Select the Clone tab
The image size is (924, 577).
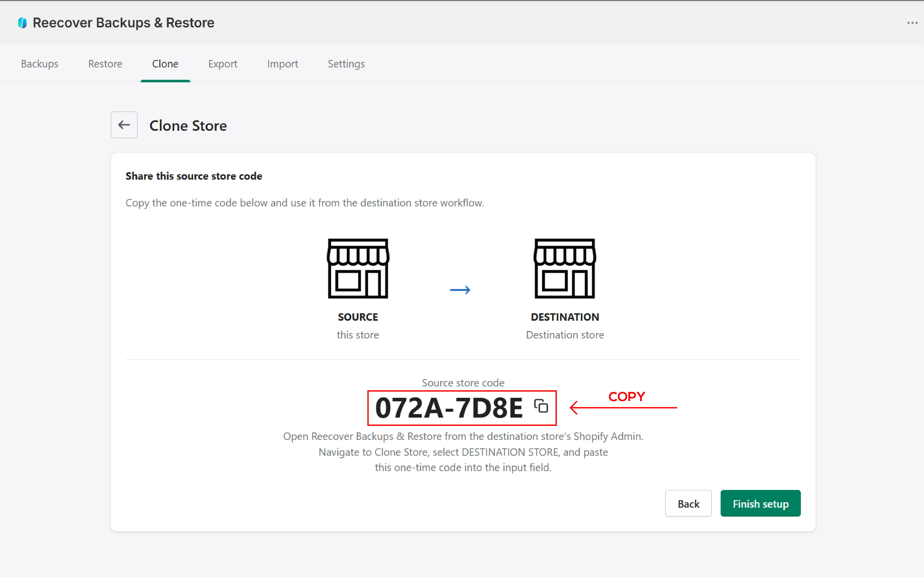165,64
